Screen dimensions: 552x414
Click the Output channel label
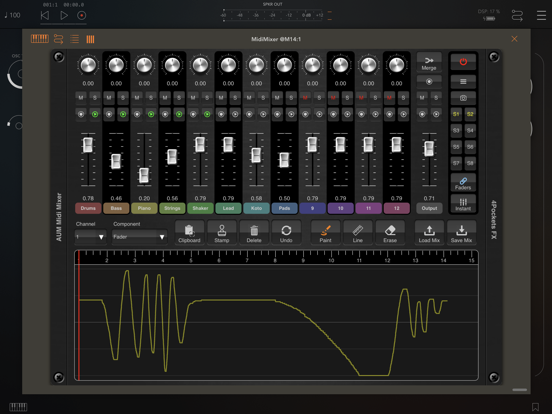(429, 208)
